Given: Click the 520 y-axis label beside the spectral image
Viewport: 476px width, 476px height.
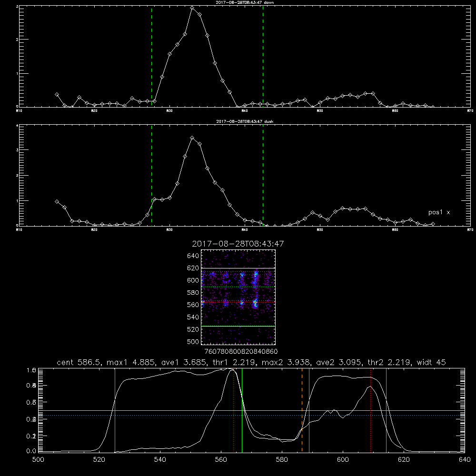Looking at the screenshot, I should [x=193, y=329].
